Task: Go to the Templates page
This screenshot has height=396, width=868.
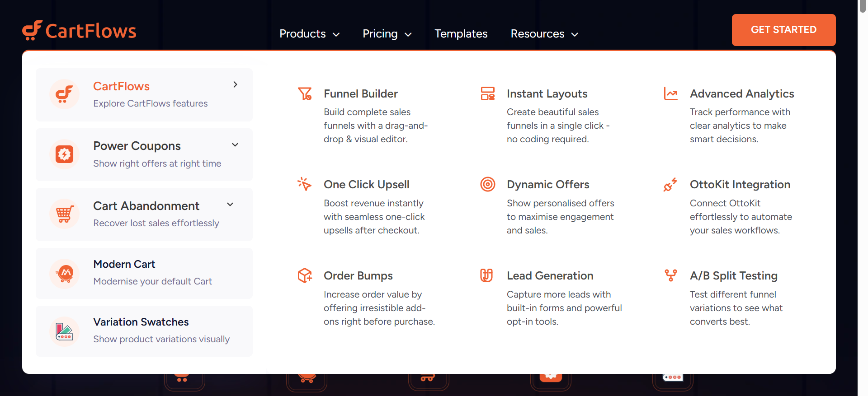Action: point(461,34)
